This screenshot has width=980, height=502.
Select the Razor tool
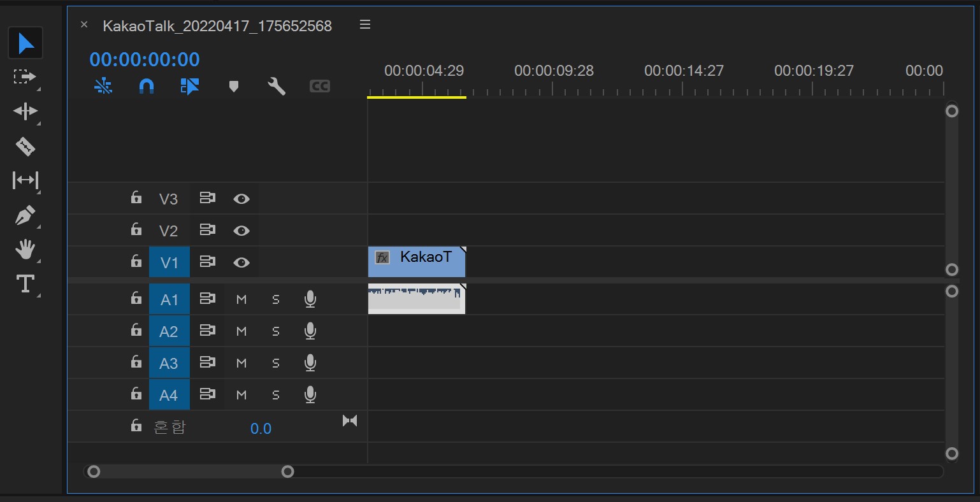[x=25, y=147]
